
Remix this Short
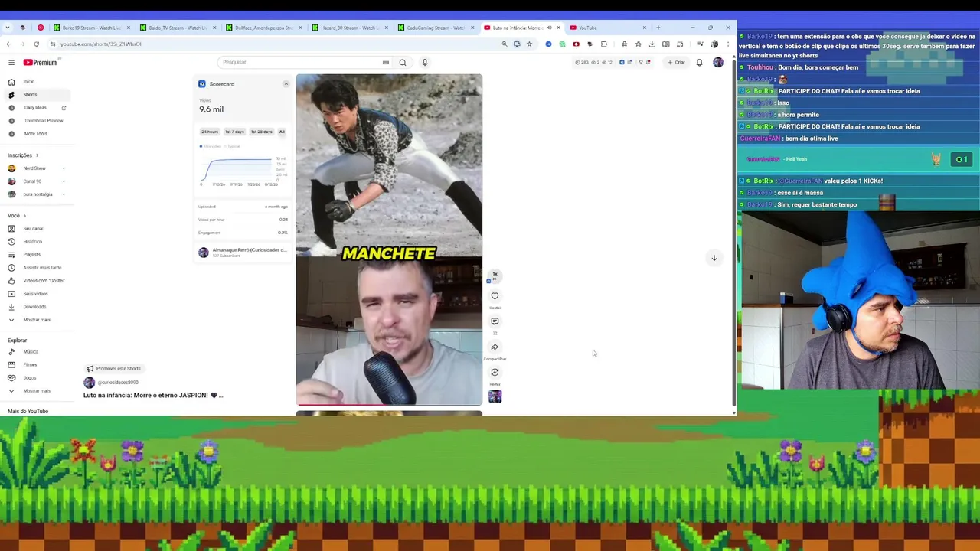495,373
